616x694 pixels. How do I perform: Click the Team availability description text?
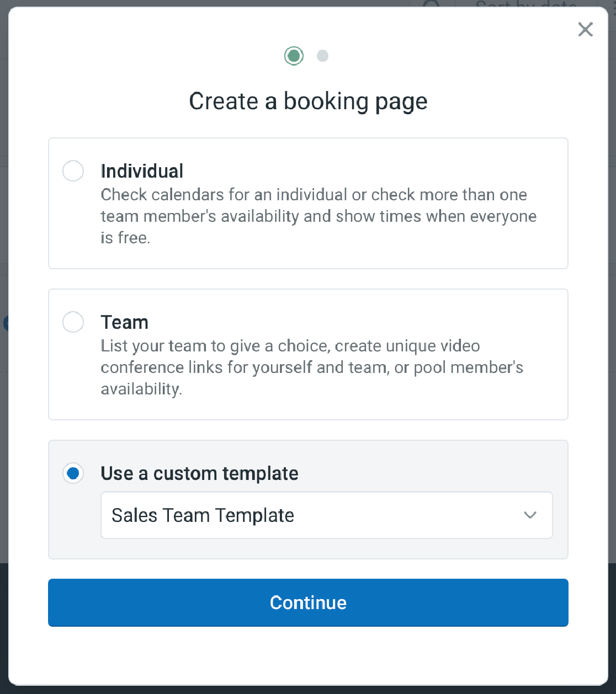312,367
